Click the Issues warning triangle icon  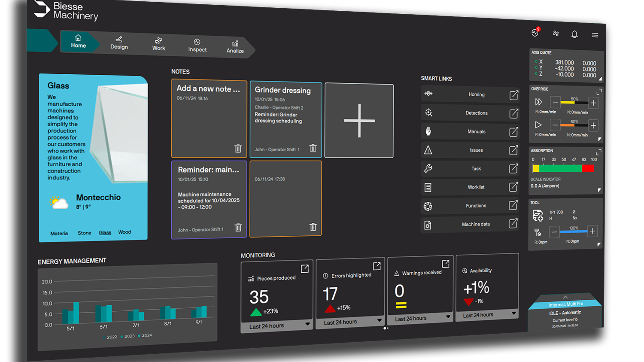pos(428,149)
